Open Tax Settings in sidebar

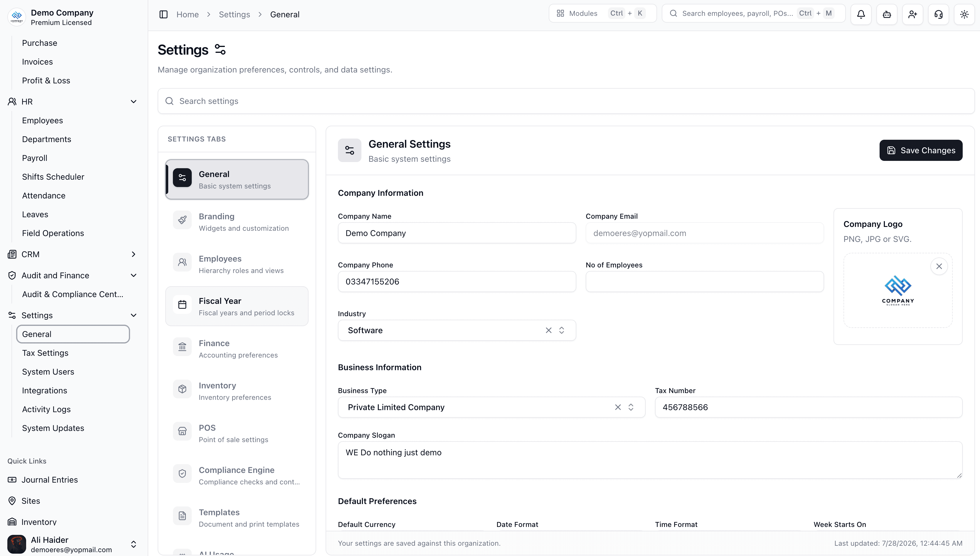[45, 353]
